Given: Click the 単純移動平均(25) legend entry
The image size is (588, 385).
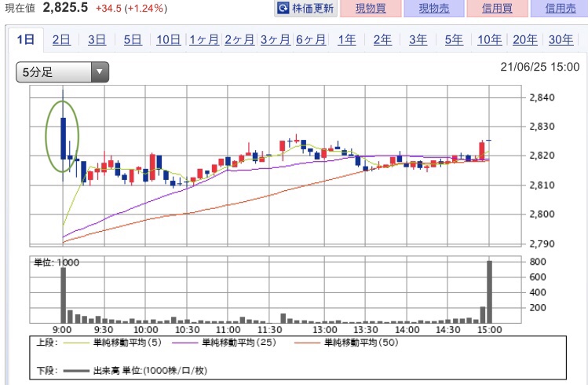Looking at the screenshot, I should [x=224, y=343].
